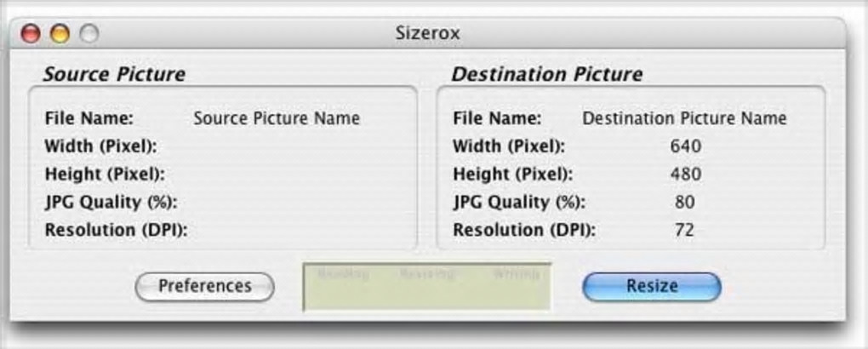Click the gray zoom window button
The width and height of the screenshot is (868, 349).
coord(89,34)
